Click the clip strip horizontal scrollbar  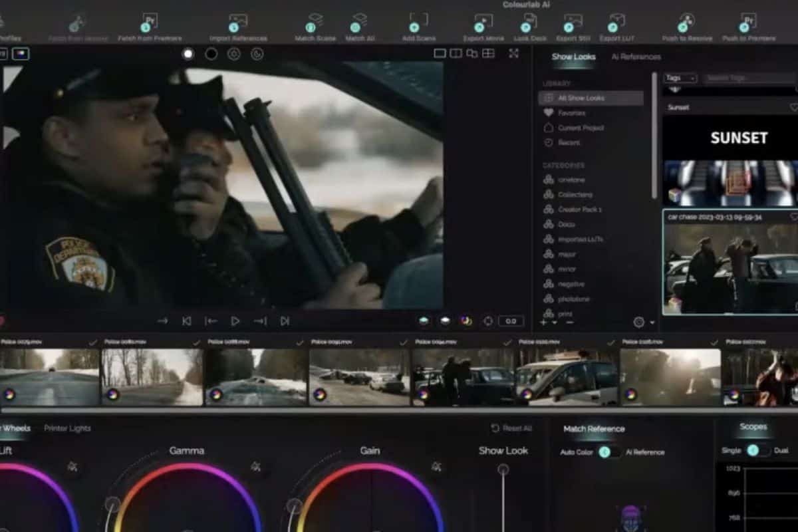pos(399,411)
